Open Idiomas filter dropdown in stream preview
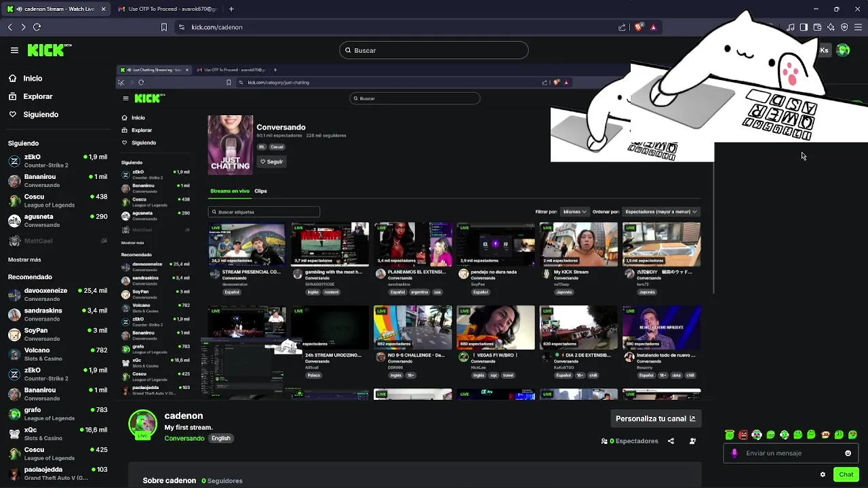The image size is (868, 488). (x=574, y=211)
